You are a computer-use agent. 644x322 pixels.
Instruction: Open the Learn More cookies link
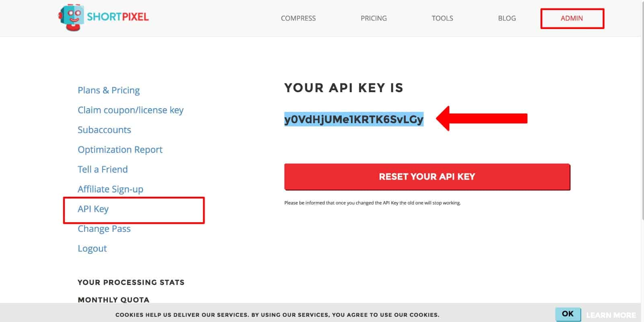(x=611, y=315)
